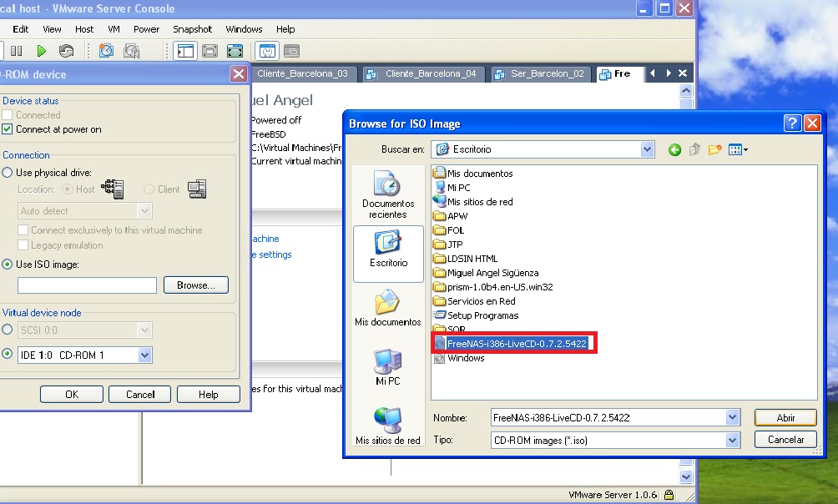The image size is (838, 504).
Task: Switch to Cliente_Barcelona_04 tab
Action: pyautogui.click(x=424, y=73)
